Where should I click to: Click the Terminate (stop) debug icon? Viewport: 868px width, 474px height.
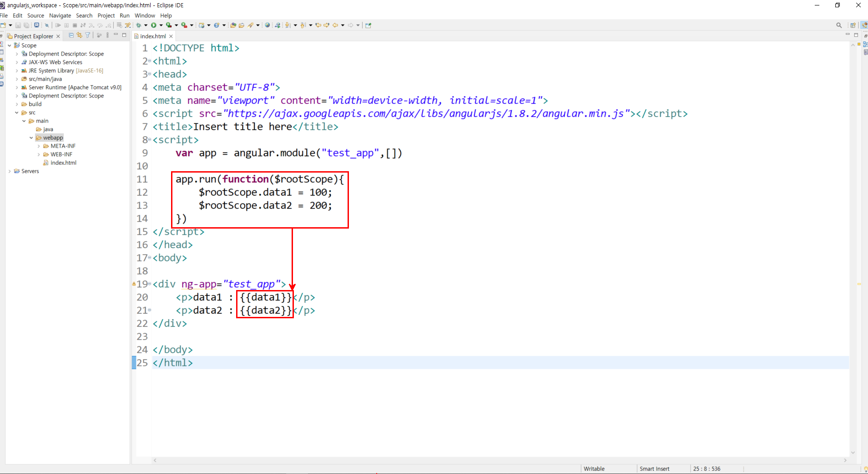point(75,25)
